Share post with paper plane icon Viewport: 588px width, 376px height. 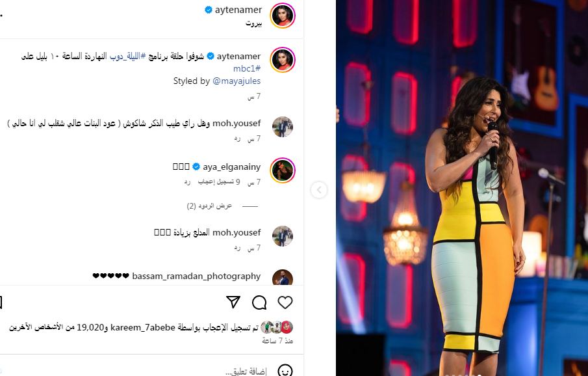tap(233, 302)
